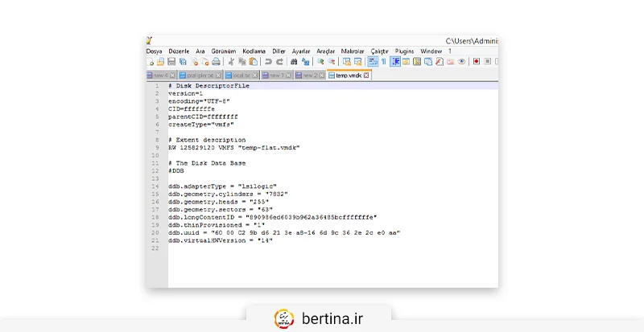
Task: Toggle show all characters pilcrow button
Action: tap(384, 61)
